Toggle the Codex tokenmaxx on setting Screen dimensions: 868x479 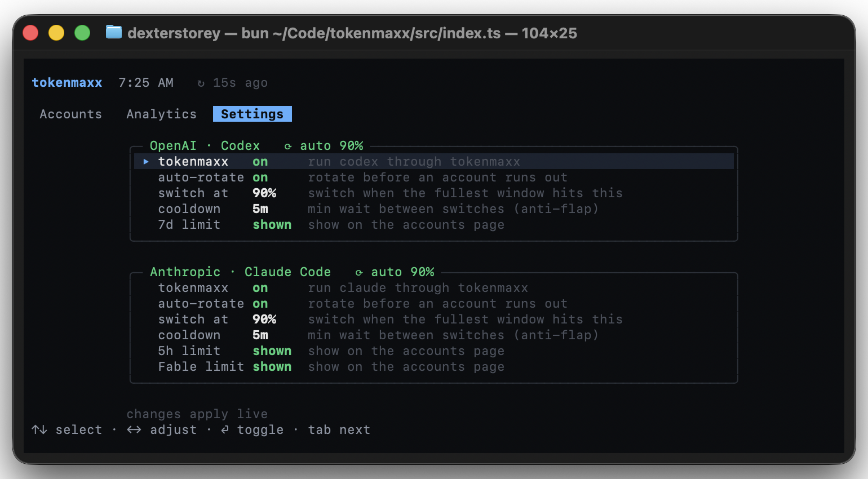[260, 162]
